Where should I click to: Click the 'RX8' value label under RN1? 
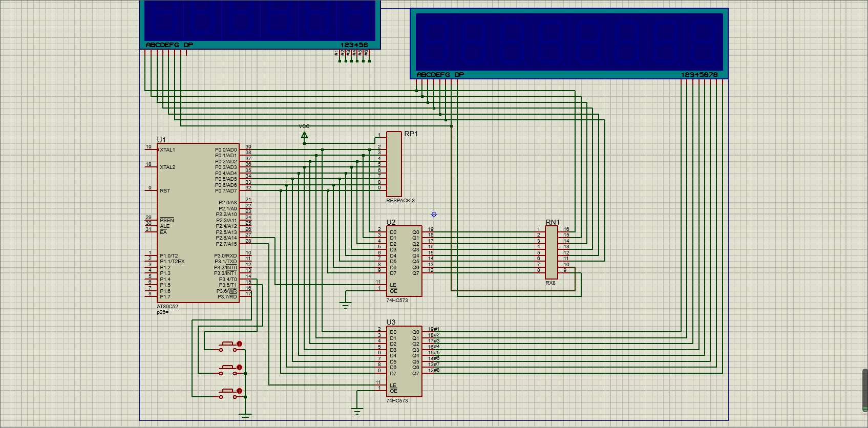(x=551, y=283)
